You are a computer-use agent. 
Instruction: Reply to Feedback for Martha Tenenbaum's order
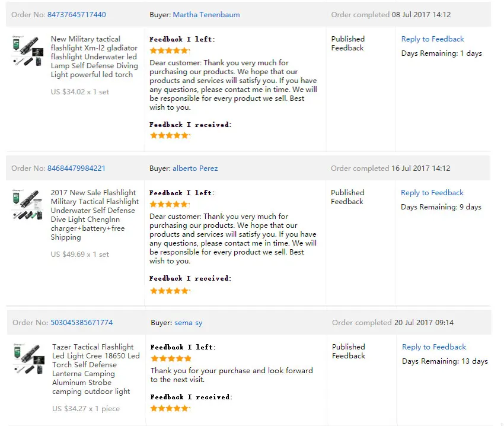(432, 39)
